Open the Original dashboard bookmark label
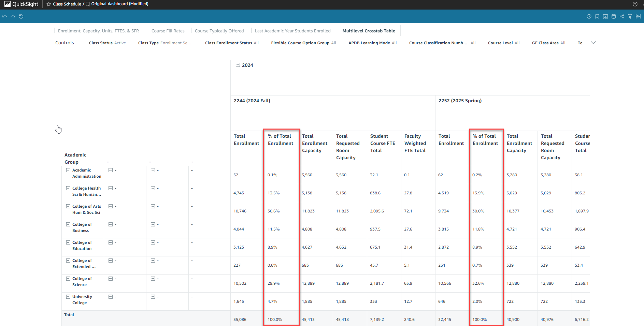Viewport: 644px width, 326px height. coord(120,4)
